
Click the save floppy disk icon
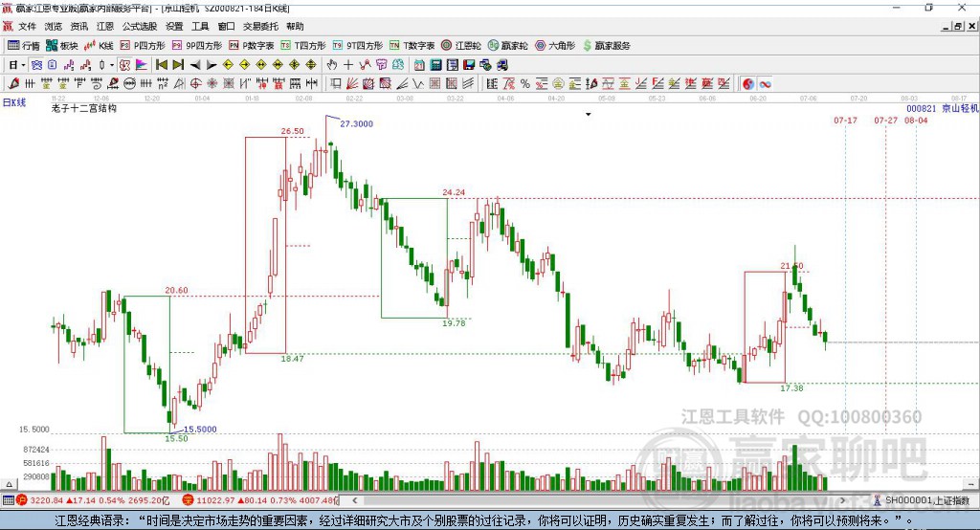pyautogui.click(x=468, y=65)
